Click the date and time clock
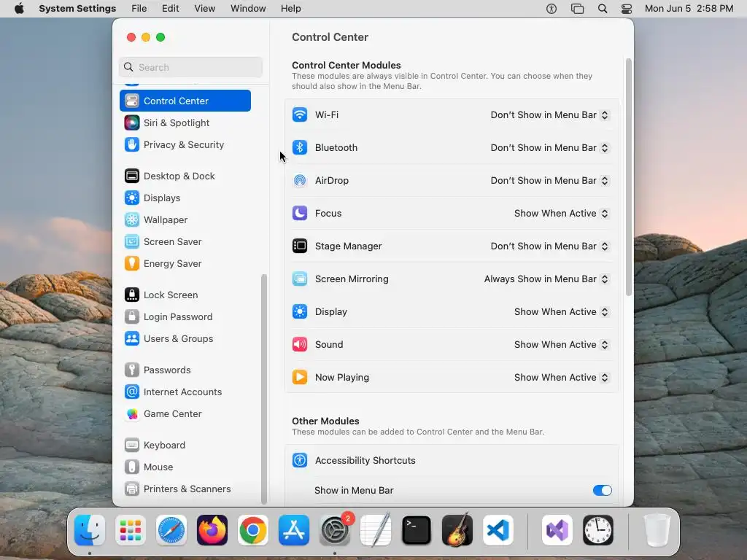Viewport: 747px width, 560px height. 689,9
